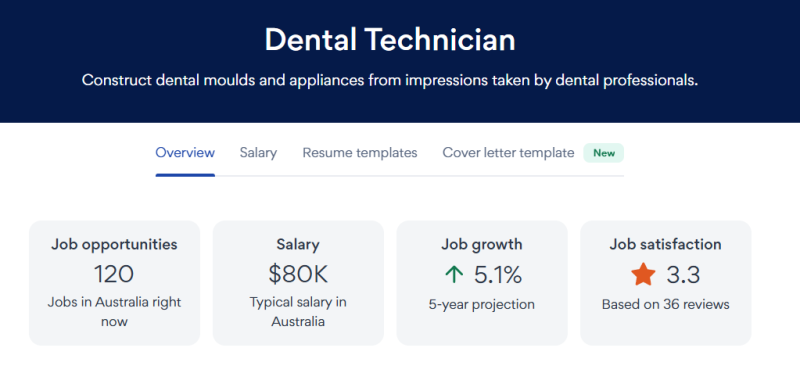Switch to the Salary tab
This screenshot has width=800, height=373.
(258, 153)
